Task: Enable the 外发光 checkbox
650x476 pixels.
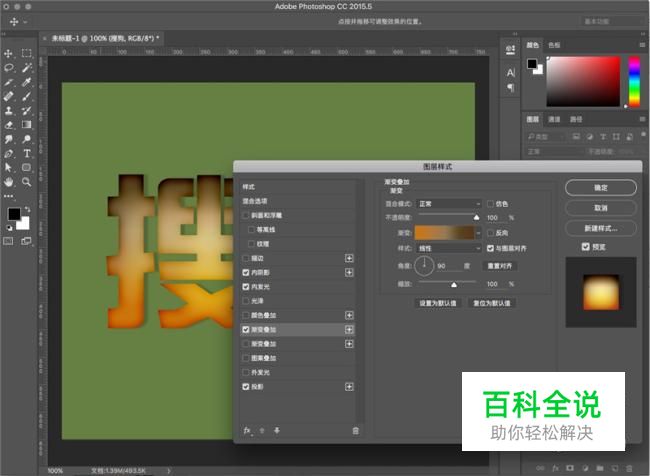Action: click(246, 372)
